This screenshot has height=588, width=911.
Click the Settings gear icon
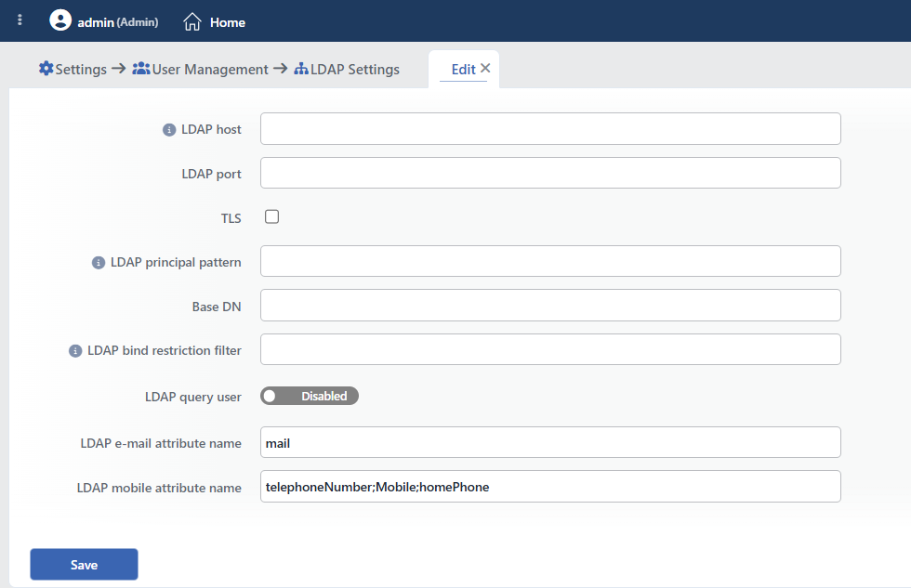pos(46,69)
